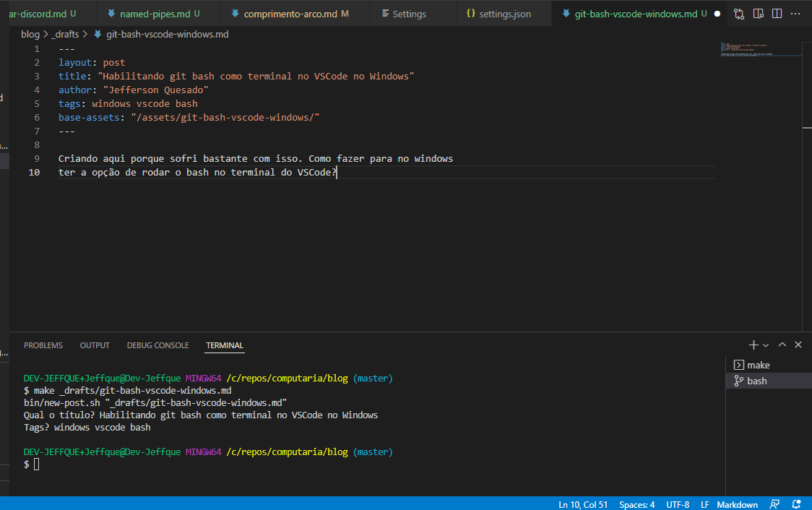This screenshot has width=812, height=510.
Task: Click the feedback icon in the status bar
Action: tap(774, 504)
